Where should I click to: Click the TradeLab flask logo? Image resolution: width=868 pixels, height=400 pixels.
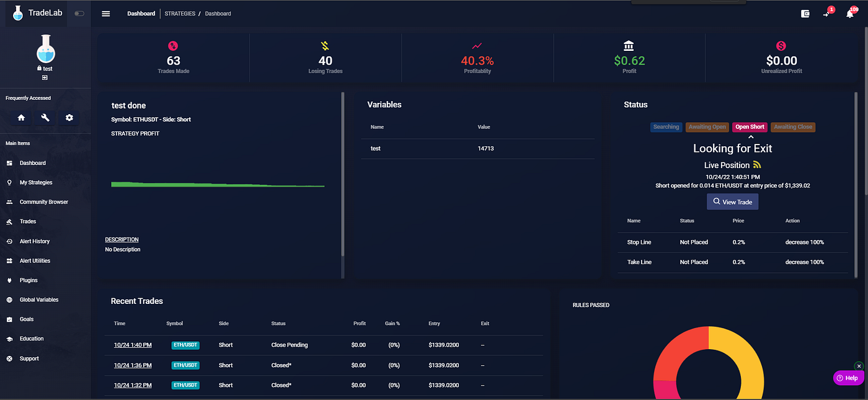(18, 13)
